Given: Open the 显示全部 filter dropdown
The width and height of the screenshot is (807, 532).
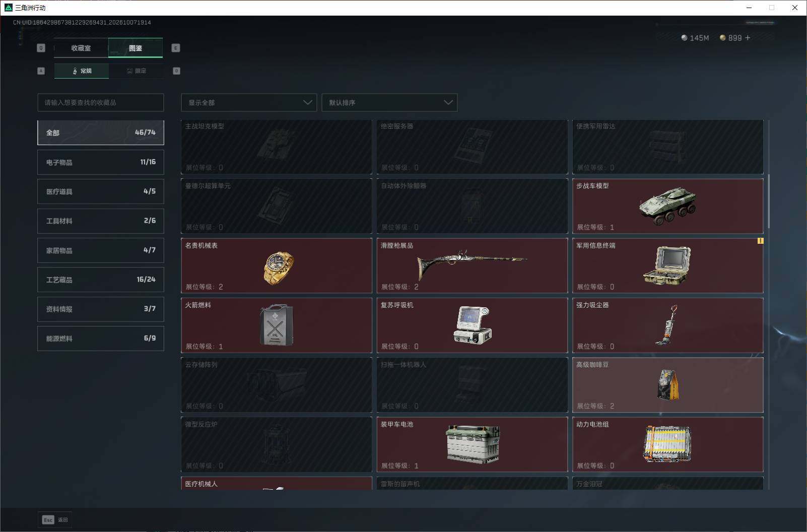Looking at the screenshot, I should 249,102.
